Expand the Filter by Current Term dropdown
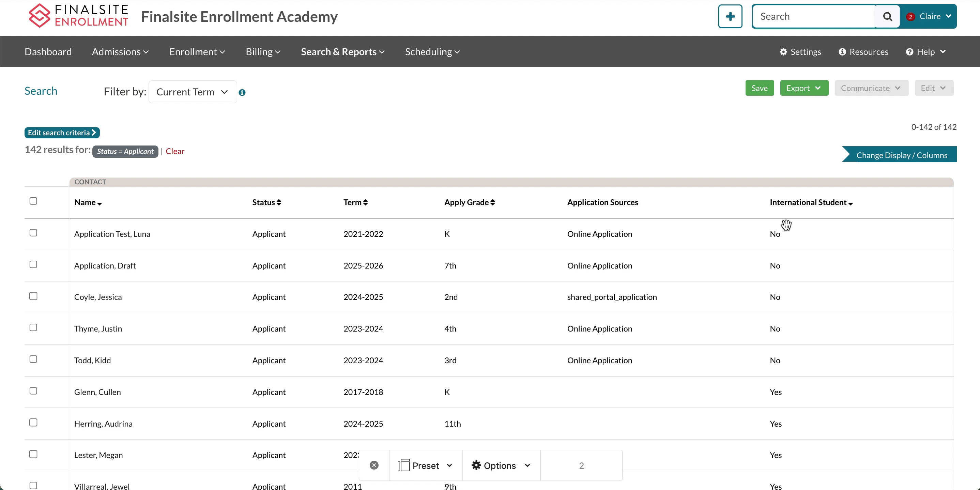The height and width of the screenshot is (490, 980). pos(190,92)
